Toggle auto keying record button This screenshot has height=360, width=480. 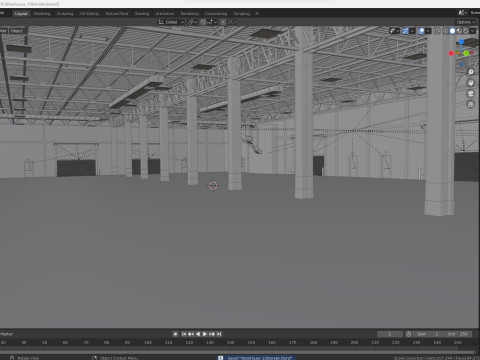(x=175, y=334)
